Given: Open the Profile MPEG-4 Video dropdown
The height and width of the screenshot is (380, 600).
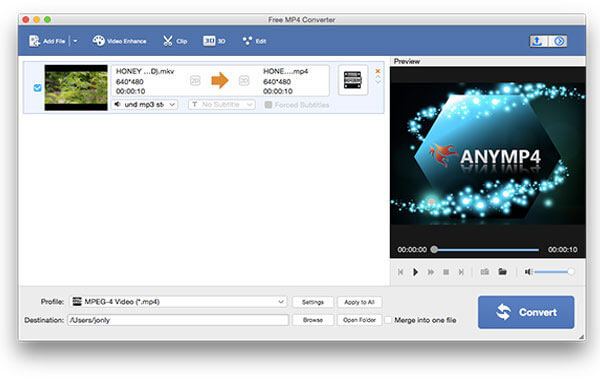Looking at the screenshot, I should click(x=178, y=302).
